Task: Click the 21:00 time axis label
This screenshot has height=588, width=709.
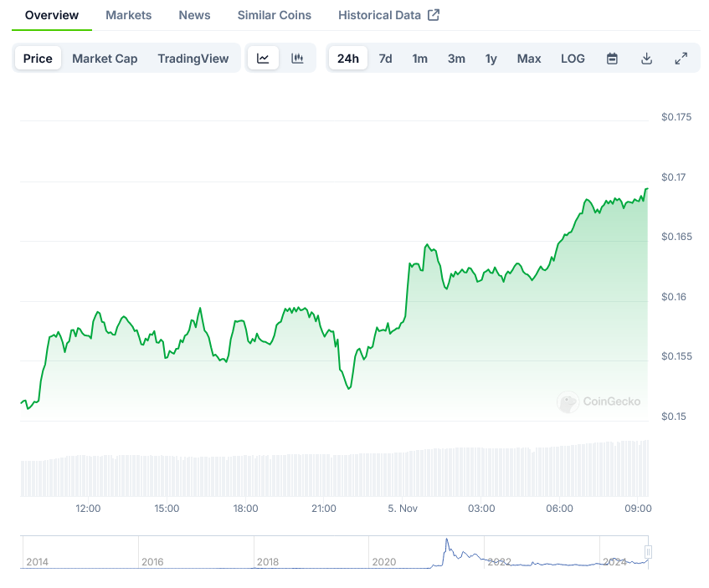Action: pyautogui.click(x=324, y=509)
